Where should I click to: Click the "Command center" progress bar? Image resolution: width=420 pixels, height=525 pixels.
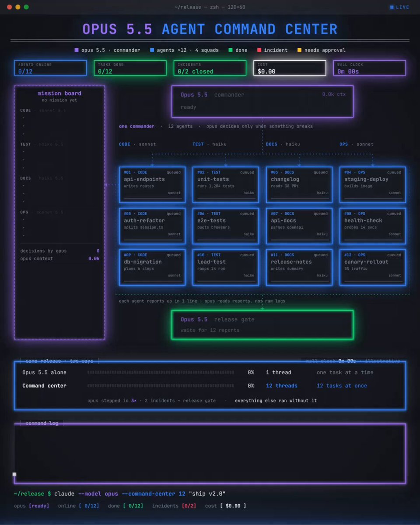pos(161,386)
